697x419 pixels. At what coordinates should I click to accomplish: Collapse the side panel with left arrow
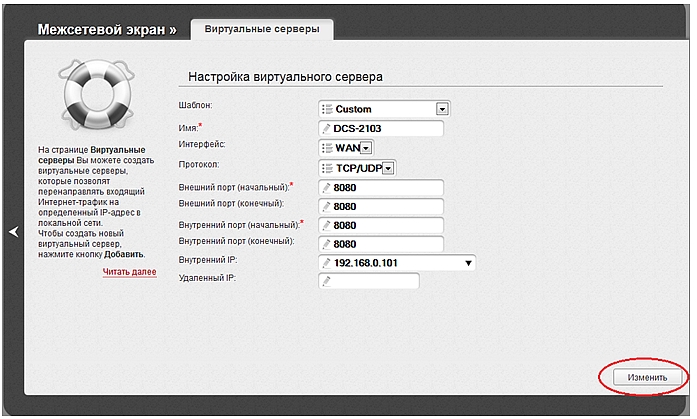(14, 232)
